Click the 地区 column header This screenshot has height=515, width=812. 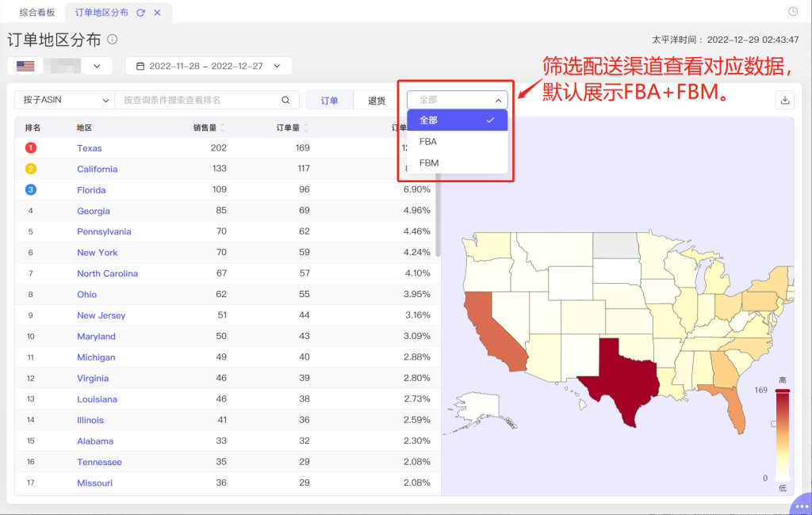(84, 128)
